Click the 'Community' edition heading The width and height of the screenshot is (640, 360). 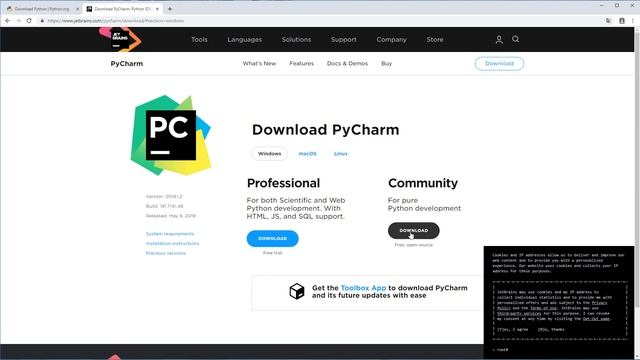[x=423, y=183]
